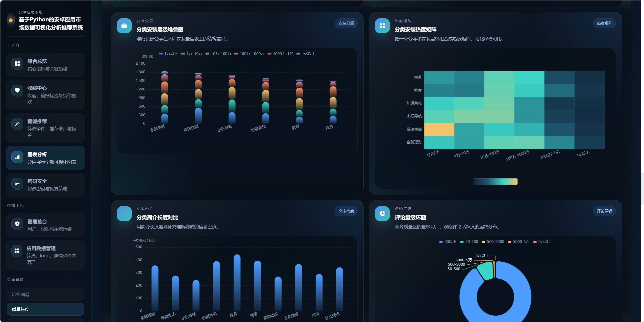The width and height of the screenshot is (644, 322).
Task: Toggle the 50-500 legend in donut chart
Action: pyautogui.click(x=469, y=242)
